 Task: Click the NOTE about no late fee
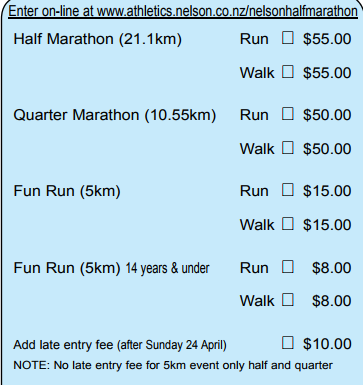pyautogui.click(x=173, y=365)
